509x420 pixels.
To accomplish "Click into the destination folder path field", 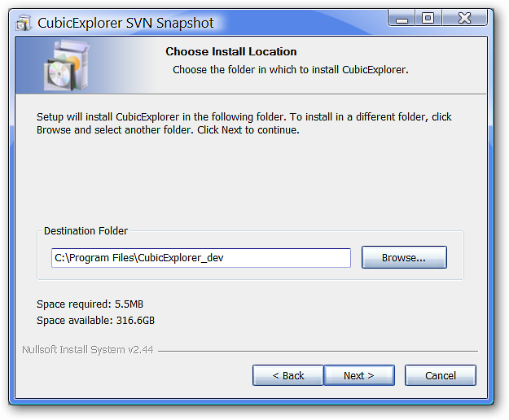I will tap(201, 258).
